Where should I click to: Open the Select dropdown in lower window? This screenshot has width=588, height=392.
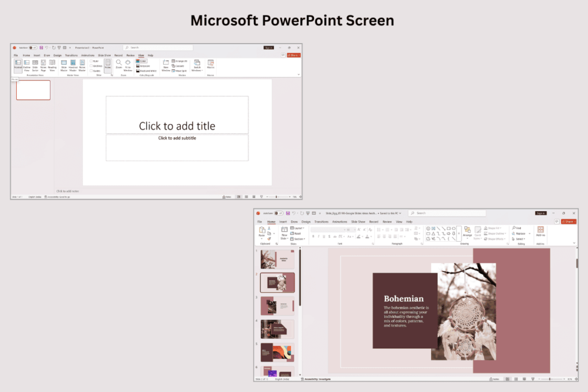pyautogui.click(x=519, y=239)
